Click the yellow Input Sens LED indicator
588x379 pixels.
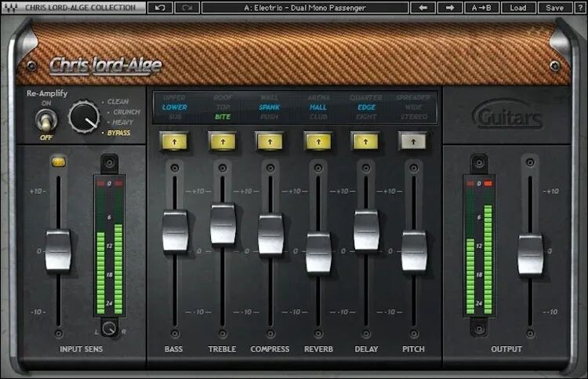(59, 162)
